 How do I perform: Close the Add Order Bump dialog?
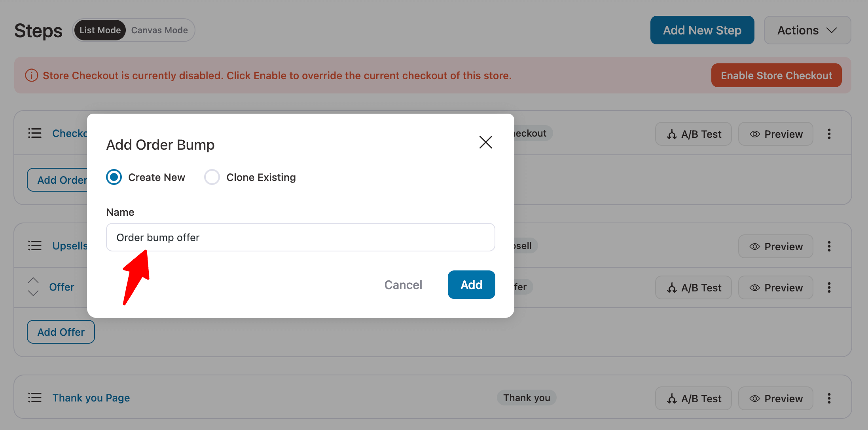[485, 142]
